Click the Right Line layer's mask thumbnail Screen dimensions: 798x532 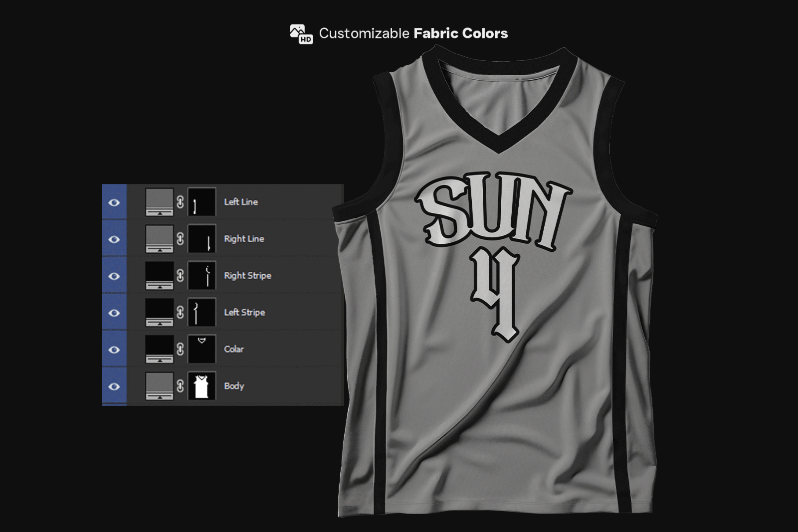[x=201, y=239]
